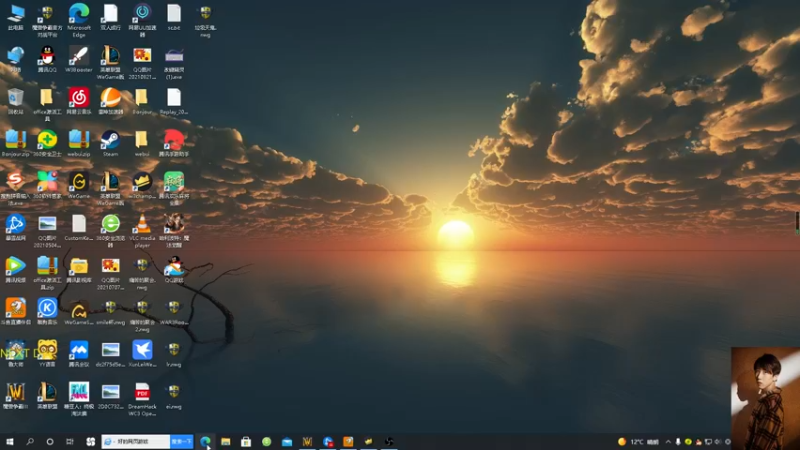800x450 pixels.
Task: Expand hidden system tray icons chevron
Action: click(x=668, y=442)
